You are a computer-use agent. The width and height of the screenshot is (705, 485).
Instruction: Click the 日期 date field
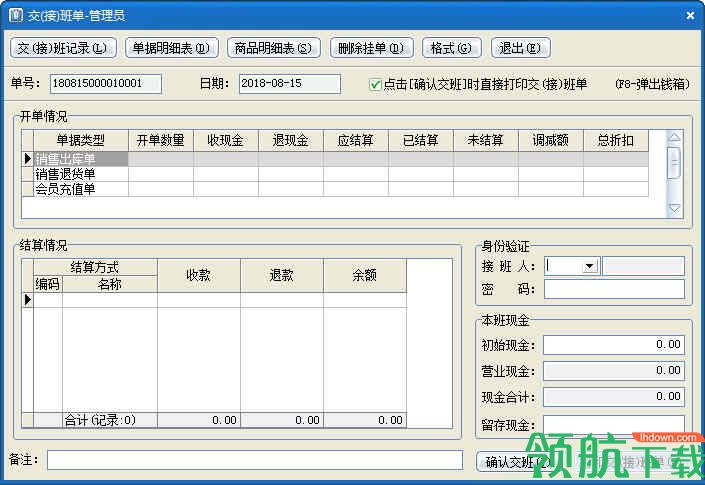290,84
